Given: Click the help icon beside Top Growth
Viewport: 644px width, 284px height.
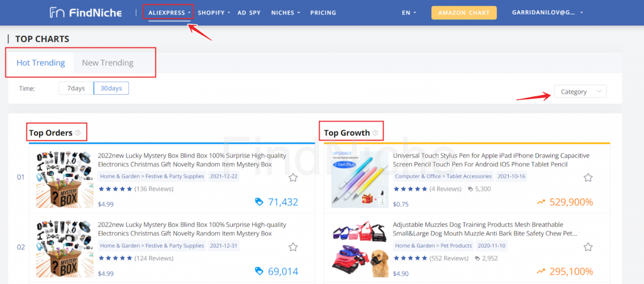Looking at the screenshot, I should coord(375,133).
